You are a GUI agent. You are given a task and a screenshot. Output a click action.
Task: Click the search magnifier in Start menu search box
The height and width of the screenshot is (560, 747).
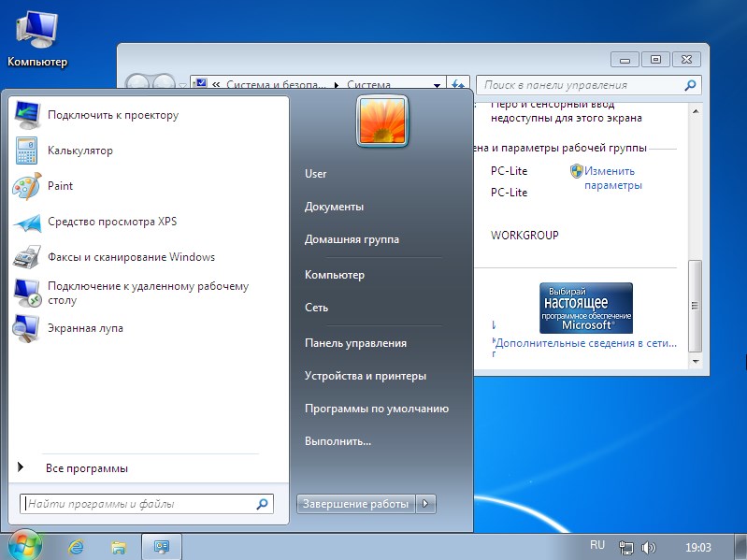pyautogui.click(x=262, y=504)
